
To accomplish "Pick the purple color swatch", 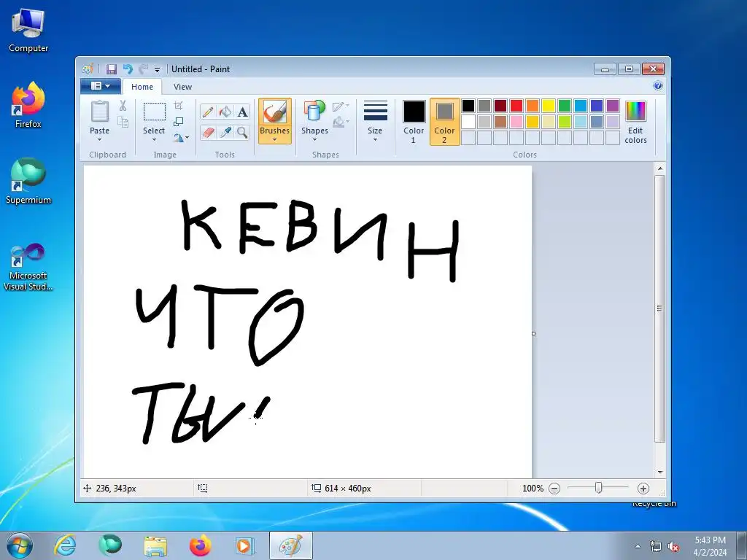I will pos(613,106).
